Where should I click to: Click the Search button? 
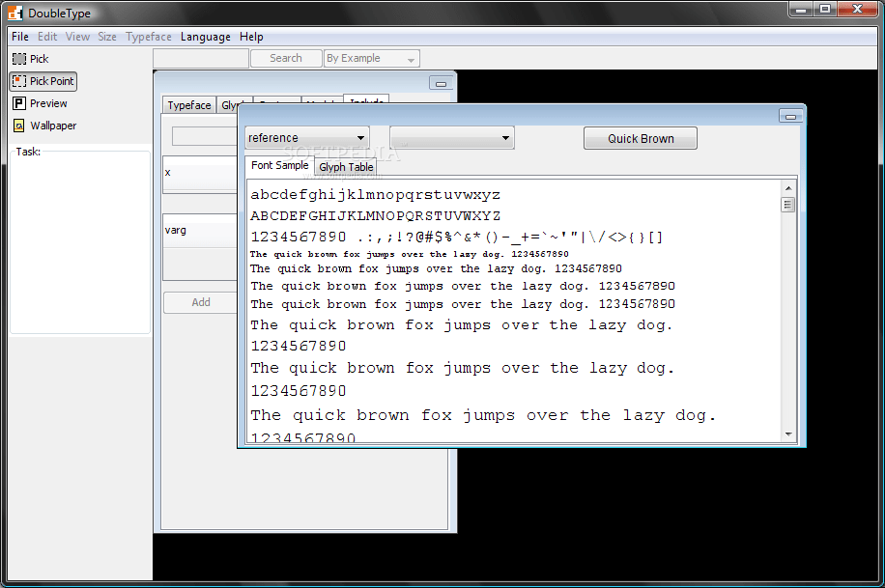point(286,58)
